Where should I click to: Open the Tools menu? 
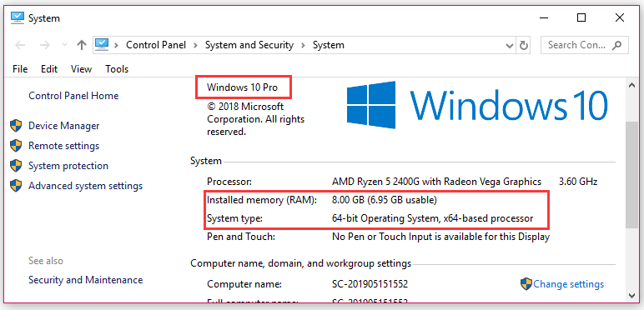[117, 69]
